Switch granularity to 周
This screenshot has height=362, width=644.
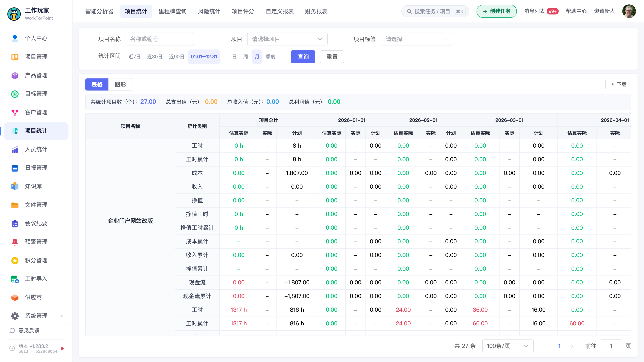(x=246, y=57)
